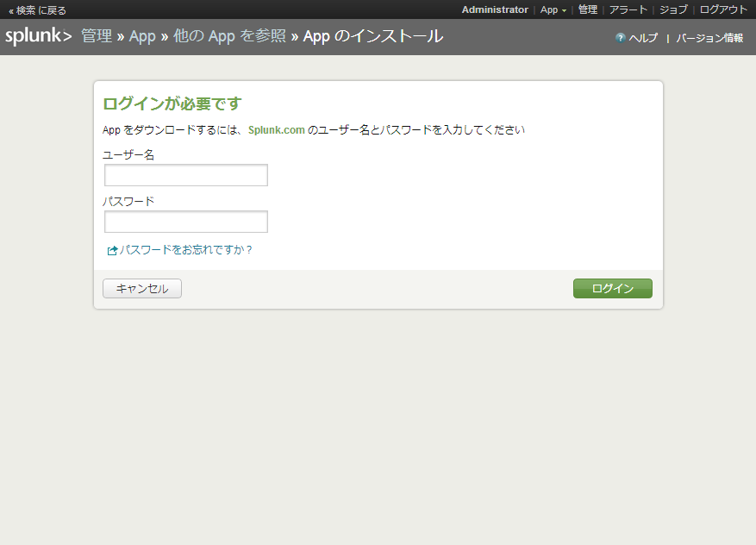Open the App dropdown menu in top bar
756x545 pixels.
[553, 9]
